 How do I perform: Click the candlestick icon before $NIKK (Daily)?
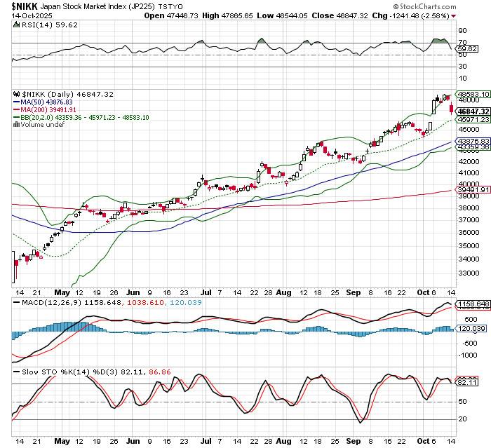15,94
